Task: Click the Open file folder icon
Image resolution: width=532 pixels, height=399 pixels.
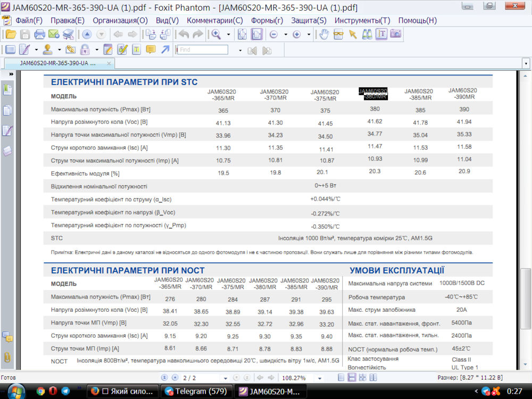Action: (11, 35)
